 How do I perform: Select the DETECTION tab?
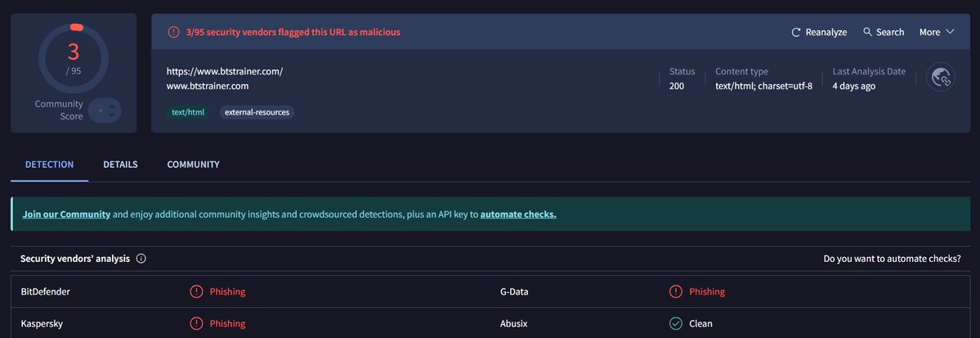coord(49,164)
